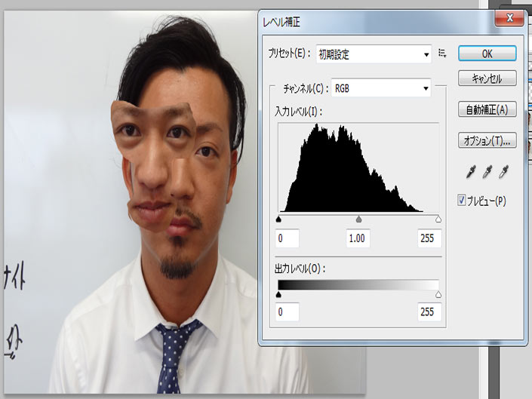Click the output black level slider handle
The image size is (532, 399).
pos(278,294)
